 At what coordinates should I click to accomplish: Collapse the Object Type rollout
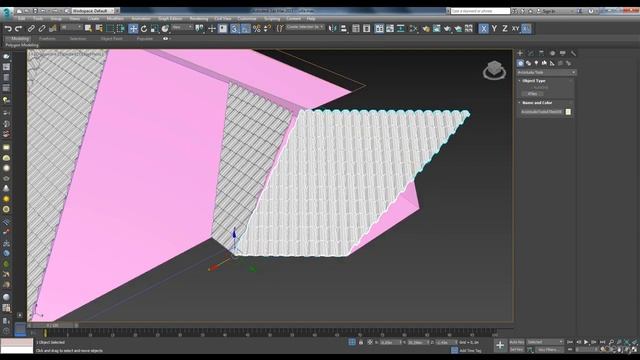533,81
